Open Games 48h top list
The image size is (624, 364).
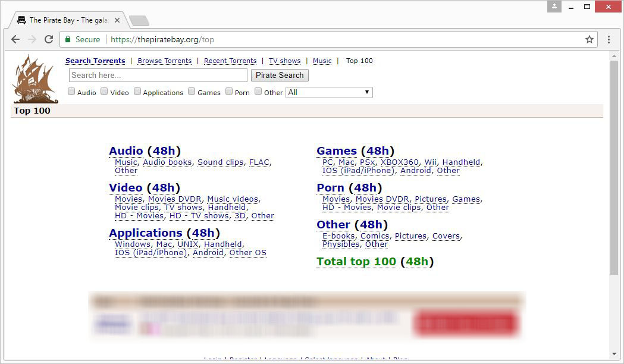pyautogui.click(x=377, y=150)
